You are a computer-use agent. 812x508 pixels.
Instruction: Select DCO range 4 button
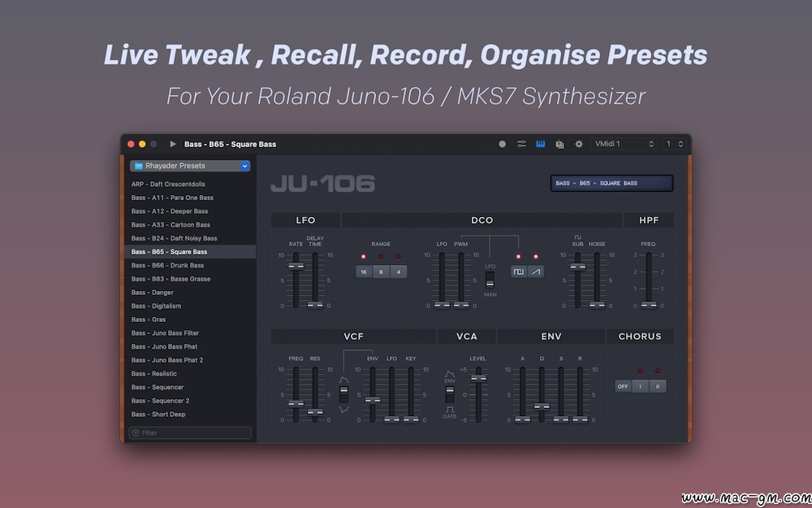point(398,271)
